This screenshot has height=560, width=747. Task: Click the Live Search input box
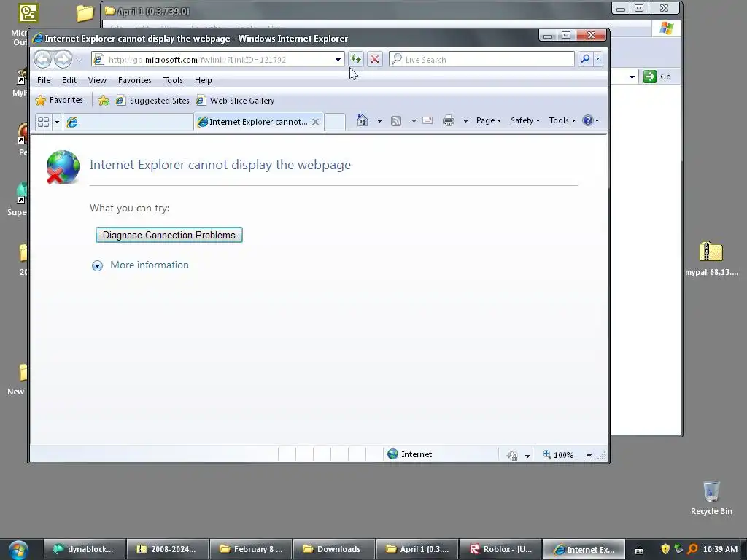coord(482,60)
